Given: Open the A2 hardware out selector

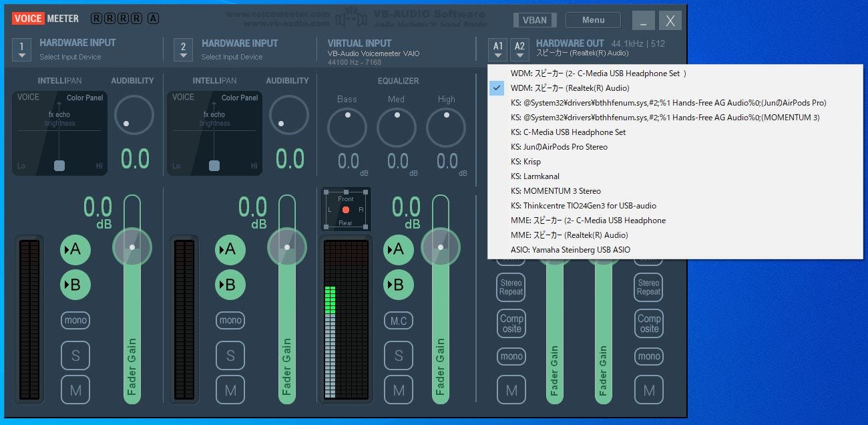Looking at the screenshot, I should pos(520,49).
